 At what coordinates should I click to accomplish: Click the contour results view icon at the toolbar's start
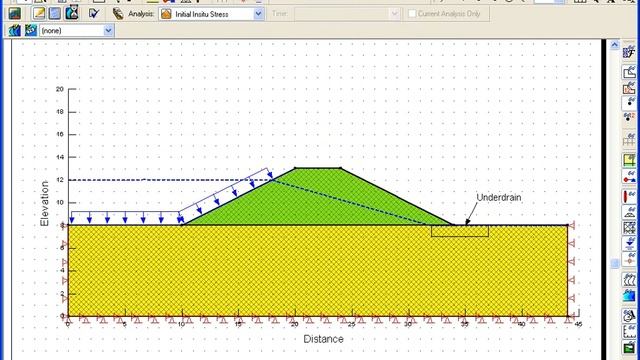tap(15, 14)
